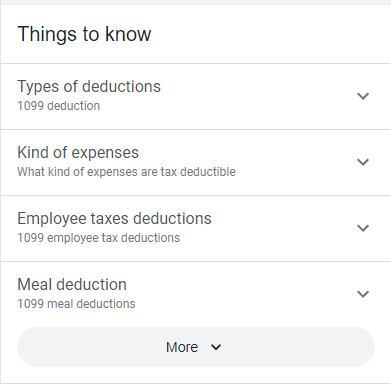Click the 1099 employee tax deductions subtitle
Viewport: 391px width, 384px height.
tap(99, 238)
